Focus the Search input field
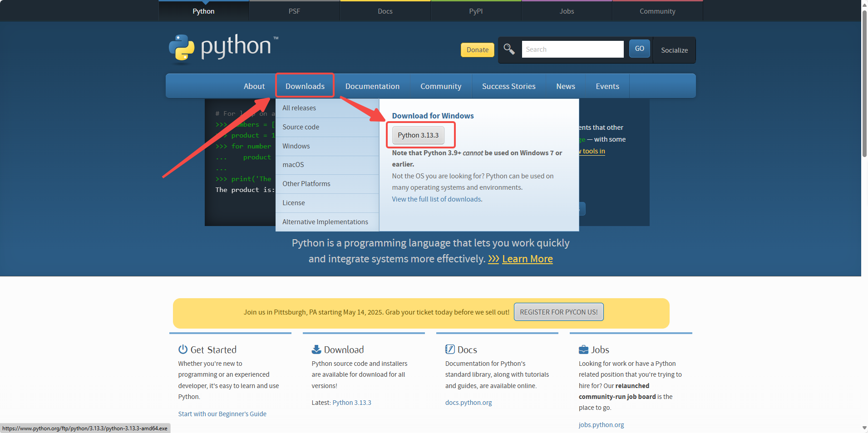 pos(572,49)
